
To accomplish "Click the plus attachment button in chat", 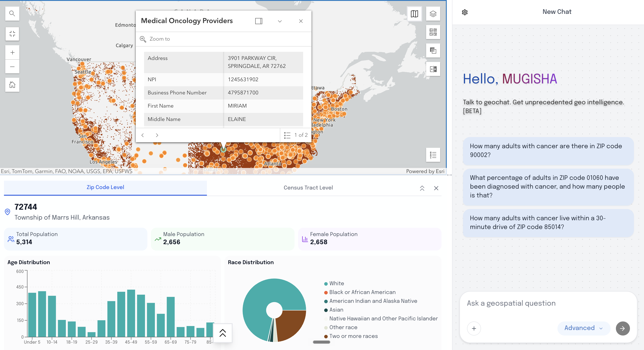I will [474, 328].
